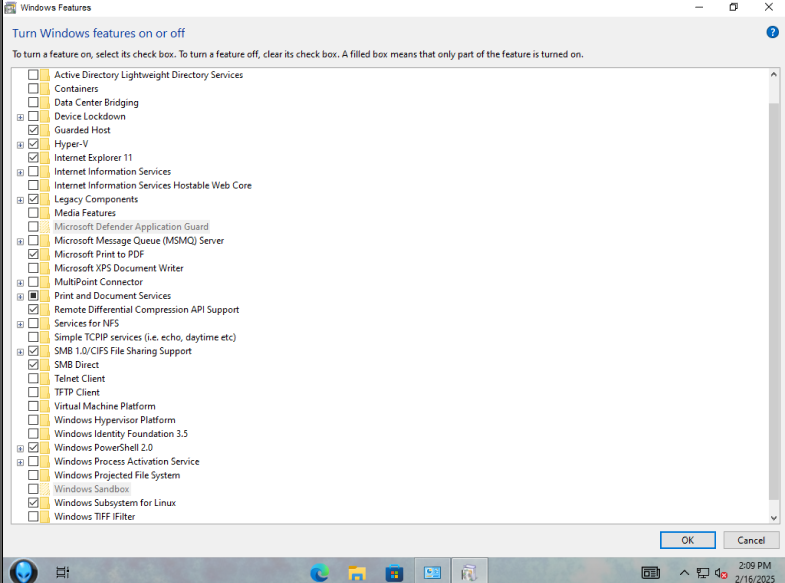Click the Windows Features taskbar button
Viewport: 785px width, 583px height.
pos(469,572)
